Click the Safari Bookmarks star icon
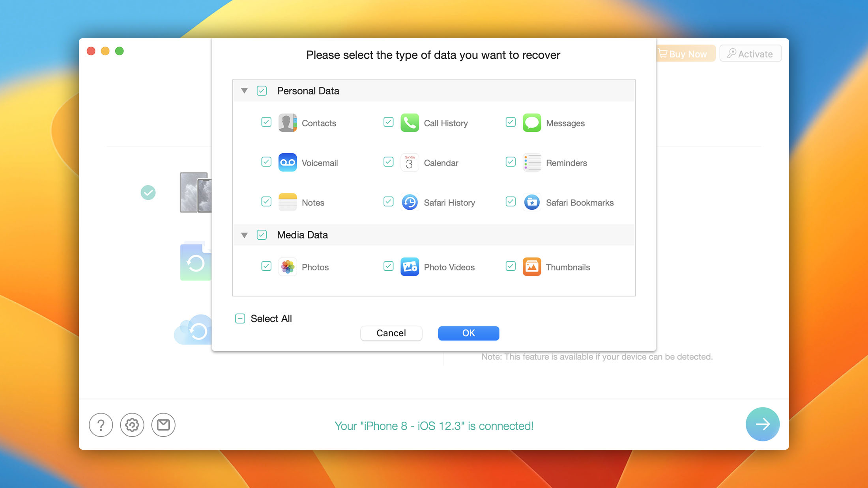Screen dimensions: 868x488 [532, 203]
